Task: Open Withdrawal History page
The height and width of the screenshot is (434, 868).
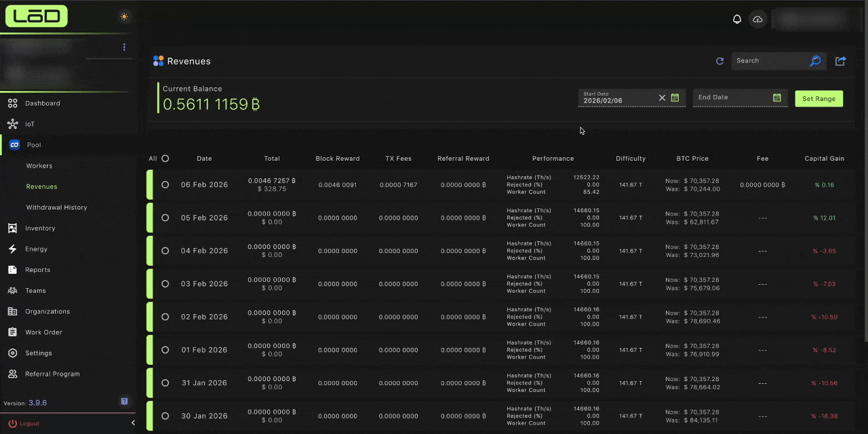Action: 56,208
